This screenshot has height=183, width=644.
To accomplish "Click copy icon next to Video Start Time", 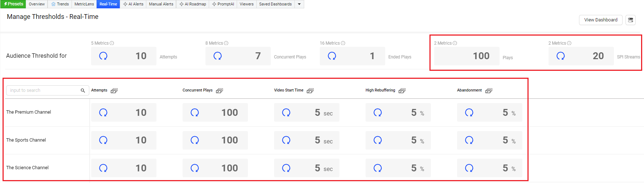I will click(x=310, y=91).
